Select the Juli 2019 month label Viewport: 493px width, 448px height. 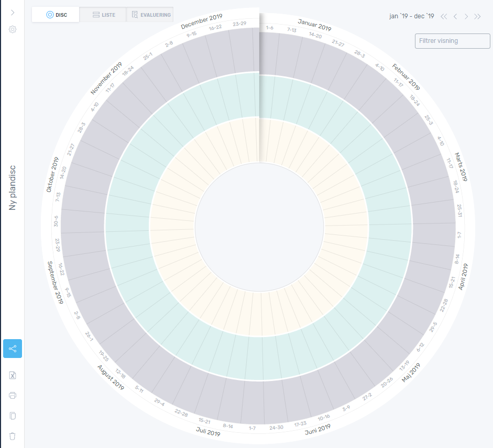(x=207, y=432)
